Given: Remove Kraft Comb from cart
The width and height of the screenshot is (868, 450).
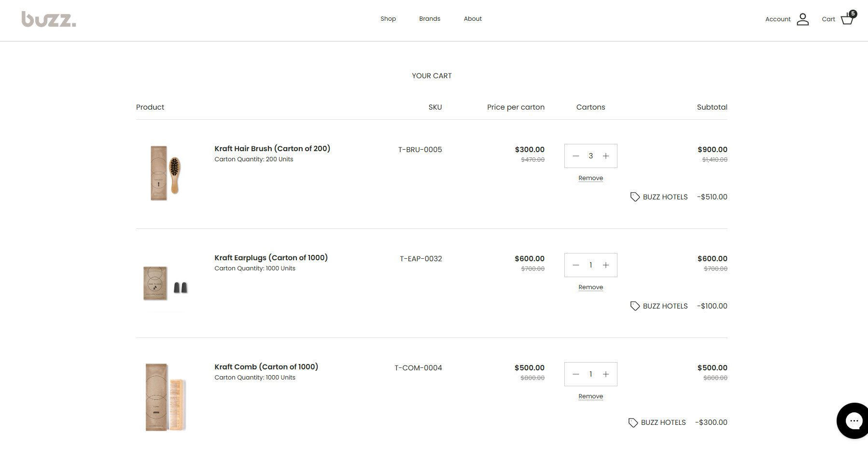Looking at the screenshot, I should coord(590,396).
